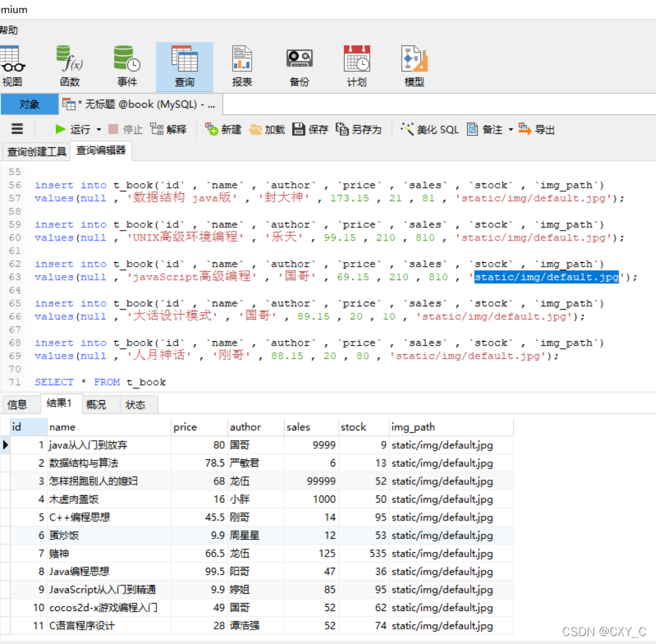Select author cell '周星星'
Image resolution: width=656 pixels, height=644 pixels.
tap(255, 535)
